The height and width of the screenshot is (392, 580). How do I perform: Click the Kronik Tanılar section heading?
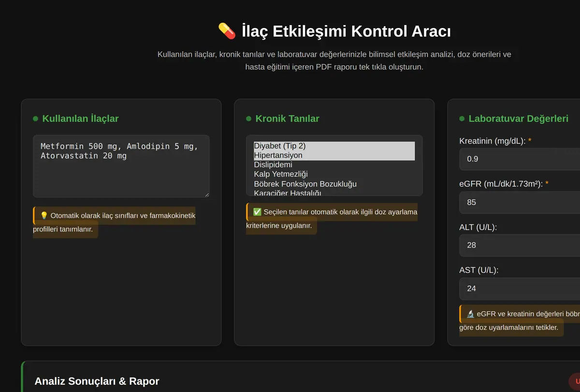click(x=287, y=118)
